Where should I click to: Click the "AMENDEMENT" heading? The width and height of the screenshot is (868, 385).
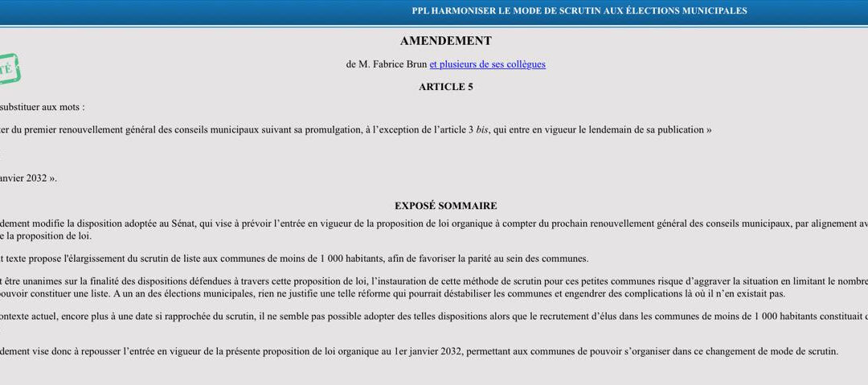coord(445,41)
